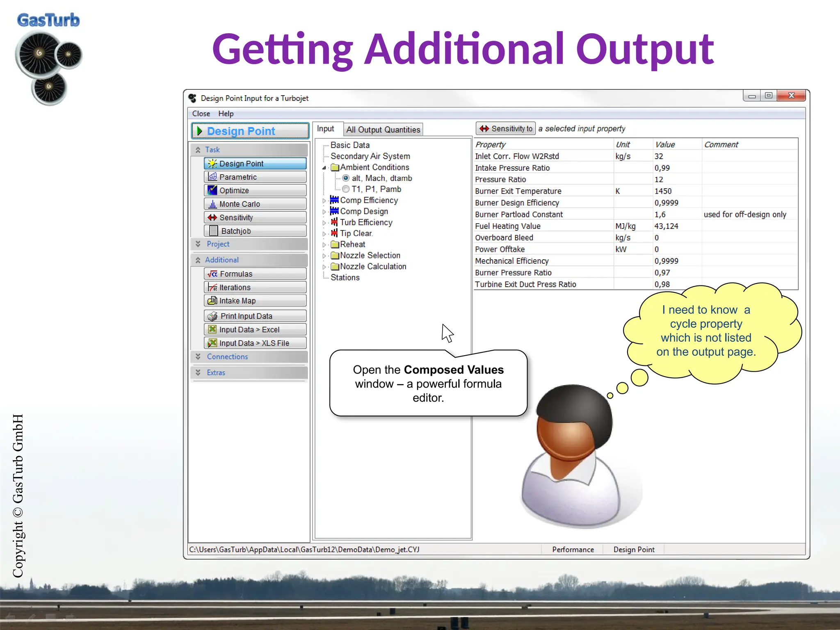Switch to All Output Quantities tab
Image resolution: width=840 pixels, height=630 pixels.
click(383, 130)
